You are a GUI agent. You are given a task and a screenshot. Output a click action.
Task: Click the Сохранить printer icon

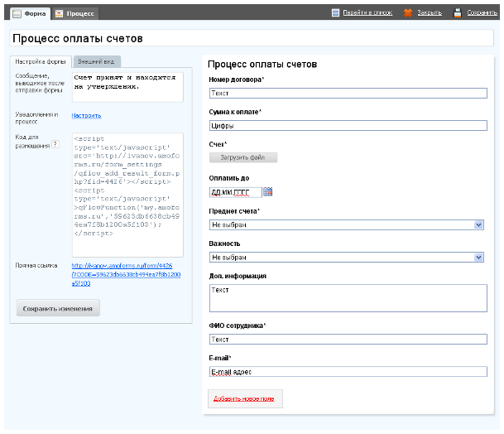457,13
